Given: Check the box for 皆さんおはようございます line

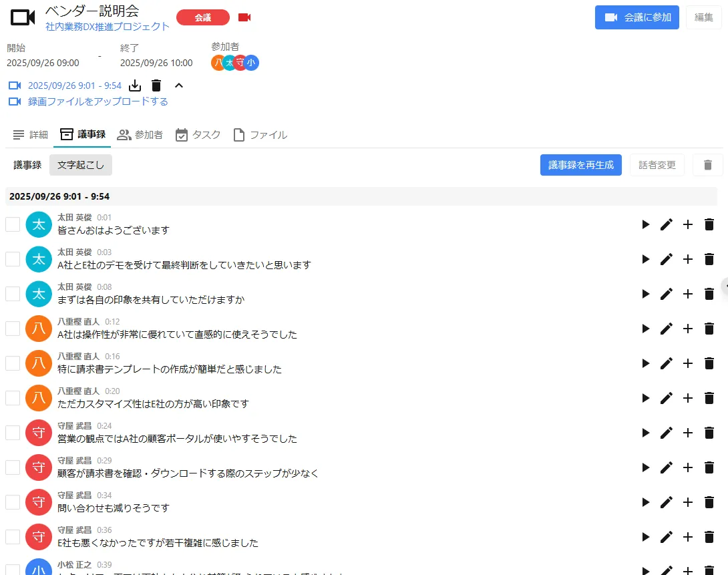Looking at the screenshot, I should [13, 224].
